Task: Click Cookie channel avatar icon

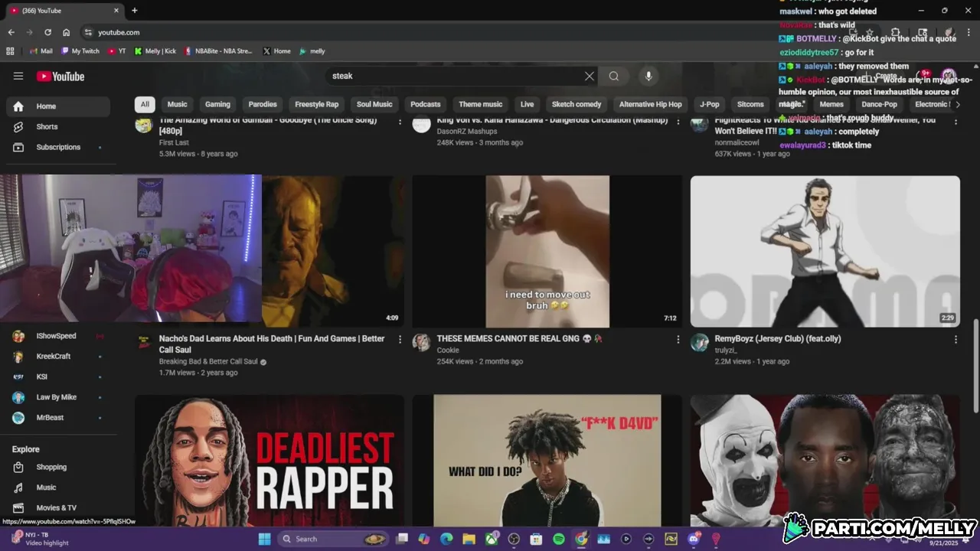Action: click(422, 342)
